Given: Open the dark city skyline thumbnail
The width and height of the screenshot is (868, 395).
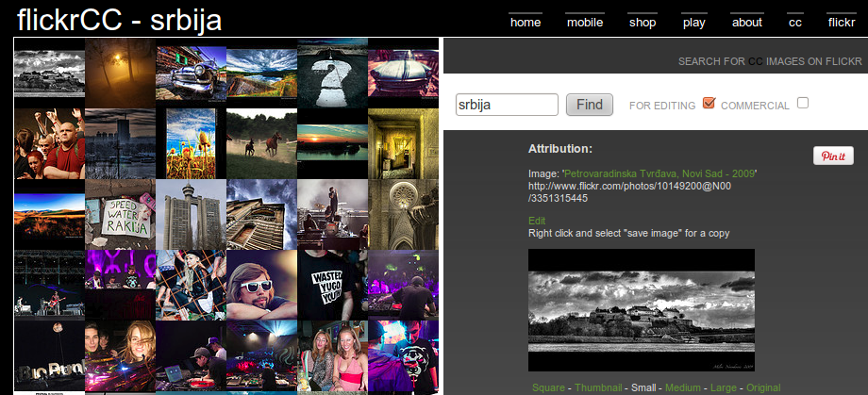Looking at the screenshot, I should point(120,143).
